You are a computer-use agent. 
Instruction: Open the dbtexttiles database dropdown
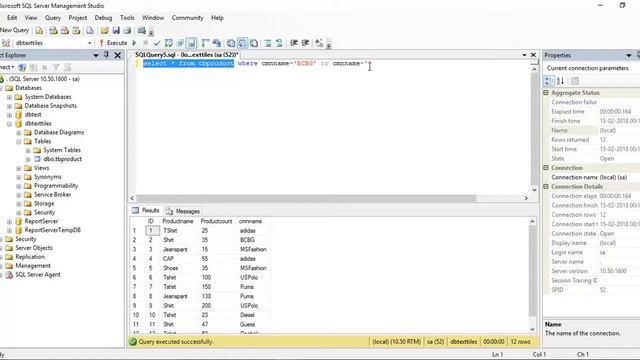click(89, 43)
